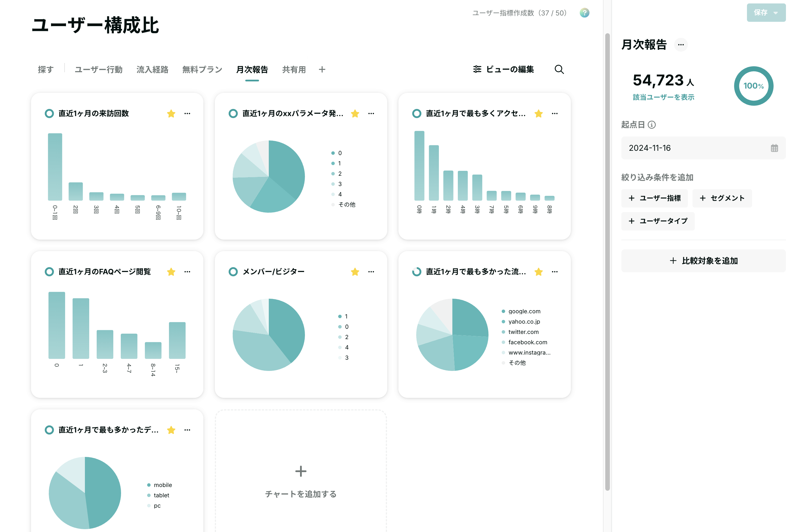
Task: Click ring icon on 直近1ヶ月のxxパラメータ発 card
Action: (x=233, y=113)
